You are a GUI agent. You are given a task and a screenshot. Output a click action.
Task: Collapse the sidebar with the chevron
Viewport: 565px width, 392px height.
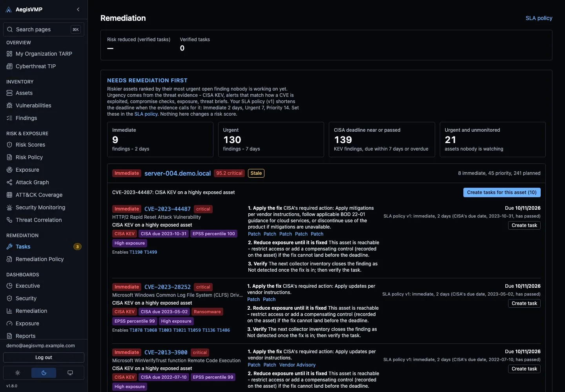78,9
